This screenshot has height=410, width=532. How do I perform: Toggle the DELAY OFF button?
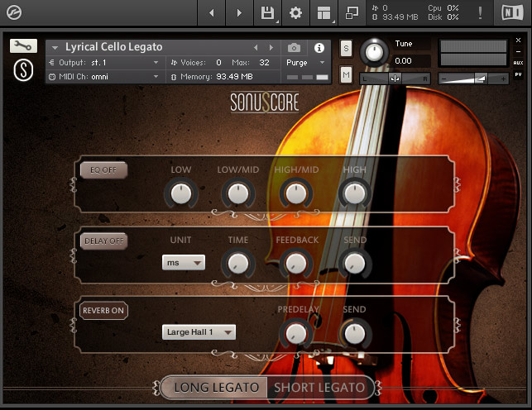[x=103, y=241]
